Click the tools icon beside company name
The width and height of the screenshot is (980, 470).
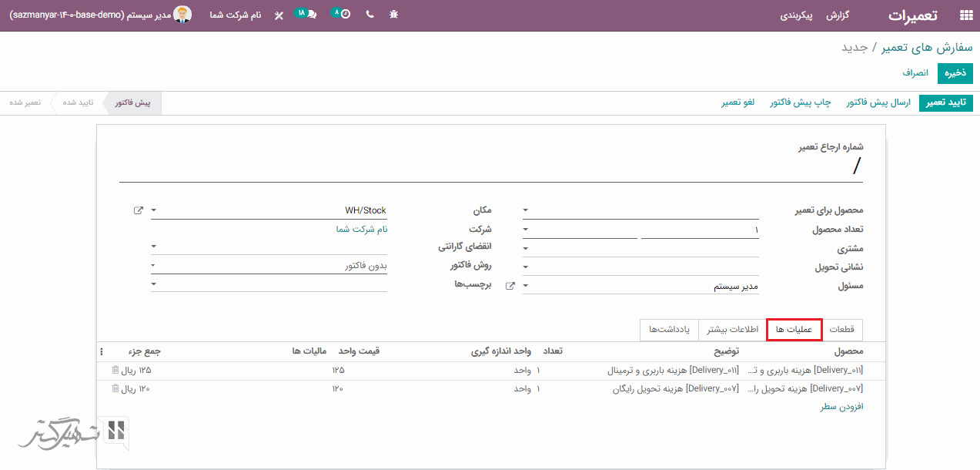(x=279, y=15)
